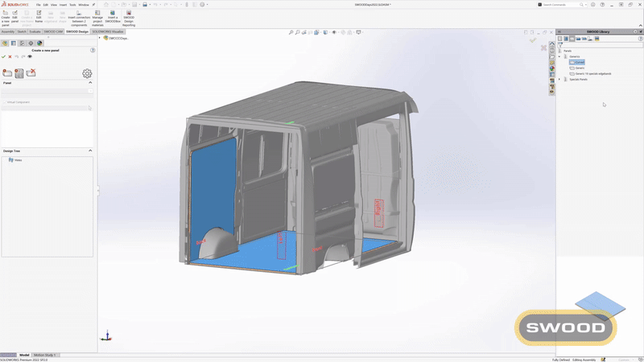Confirm panel creation with green checkmark
This screenshot has height=362, width=644.
point(4,56)
